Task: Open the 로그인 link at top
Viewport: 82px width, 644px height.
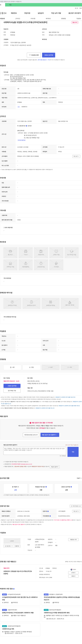Action: coord(77,8)
